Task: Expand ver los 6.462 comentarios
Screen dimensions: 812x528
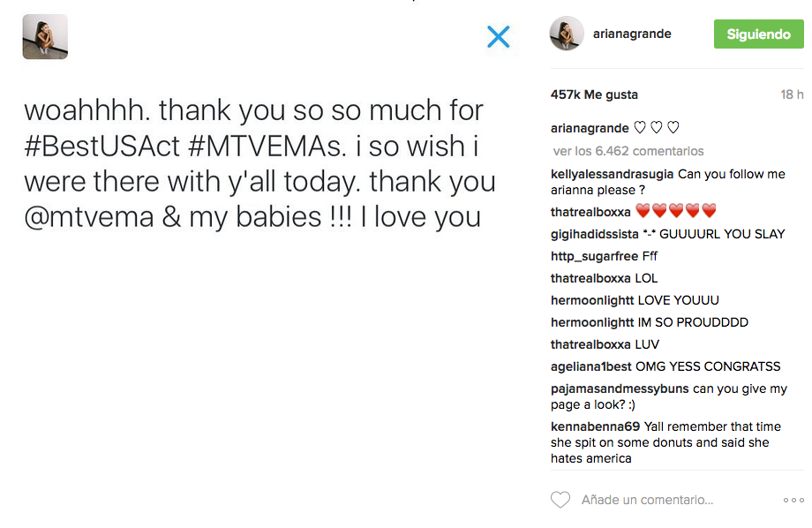Action: (x=628, y=151)
